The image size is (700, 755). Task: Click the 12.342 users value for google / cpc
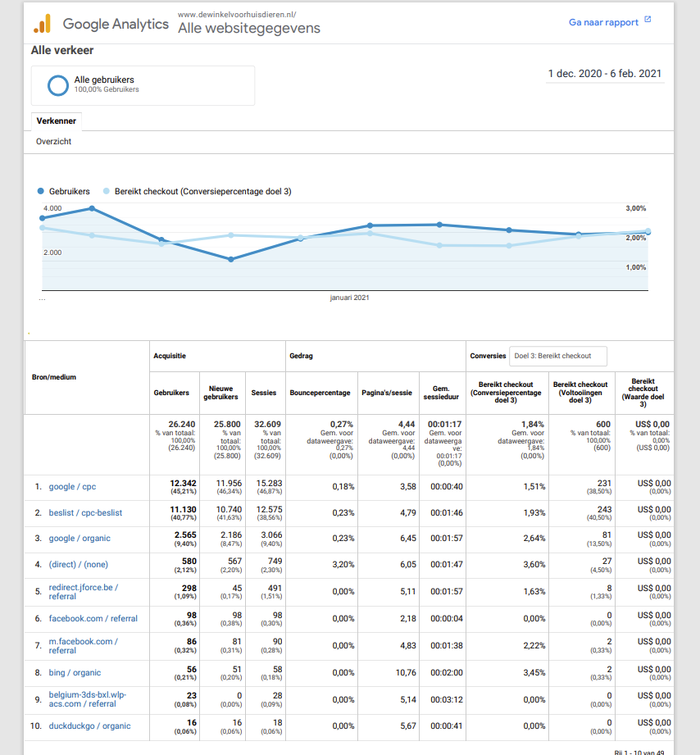[x=184, y=484]
